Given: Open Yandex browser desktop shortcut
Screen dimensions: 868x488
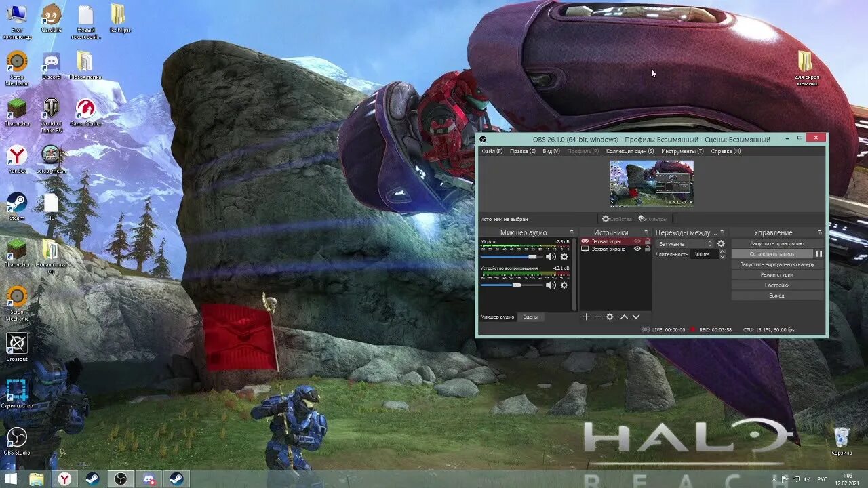Looking at the screenshot, I should click(x=17, y=160).
